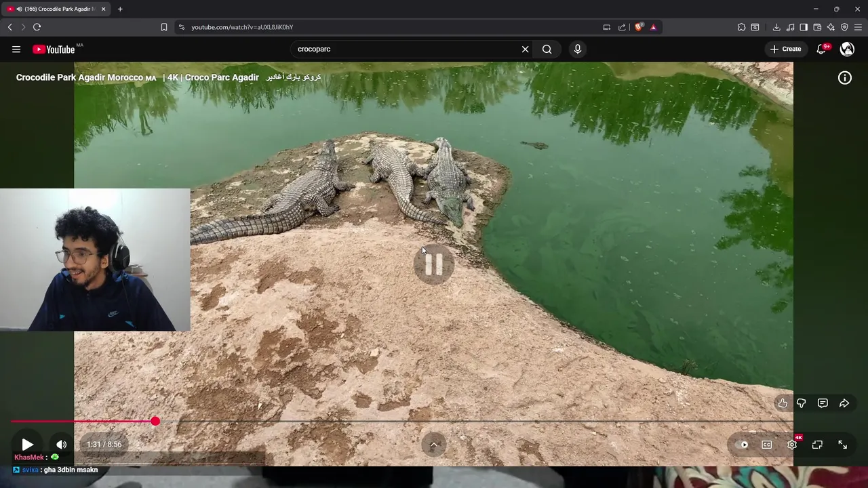
Task: Open the YouTube hamburger guide menu
Action: point(16,49)
